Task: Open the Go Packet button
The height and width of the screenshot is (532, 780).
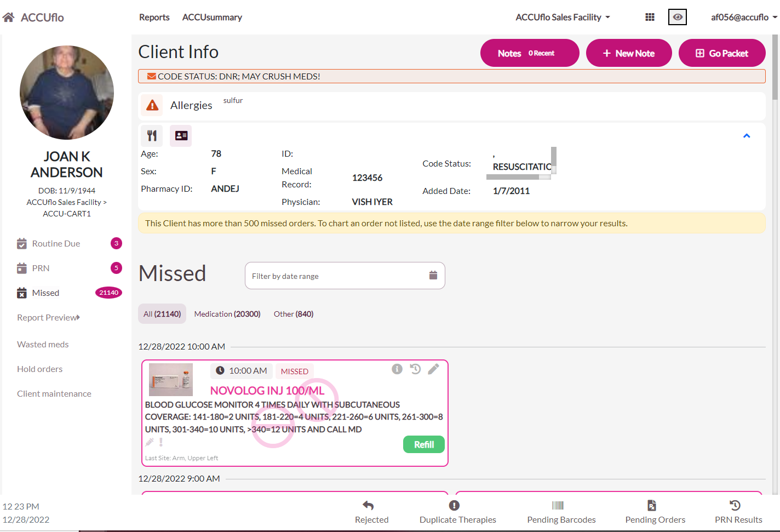Action: [x=722, y=53]
